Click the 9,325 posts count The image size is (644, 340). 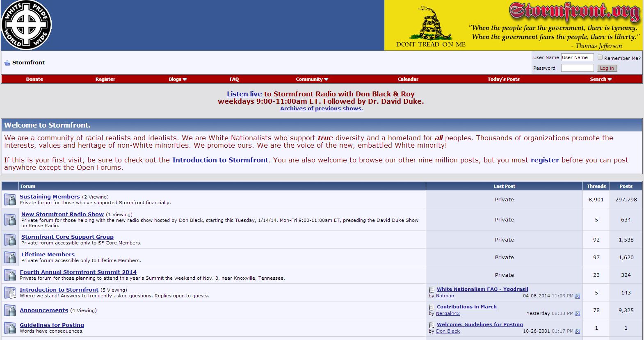626,310
